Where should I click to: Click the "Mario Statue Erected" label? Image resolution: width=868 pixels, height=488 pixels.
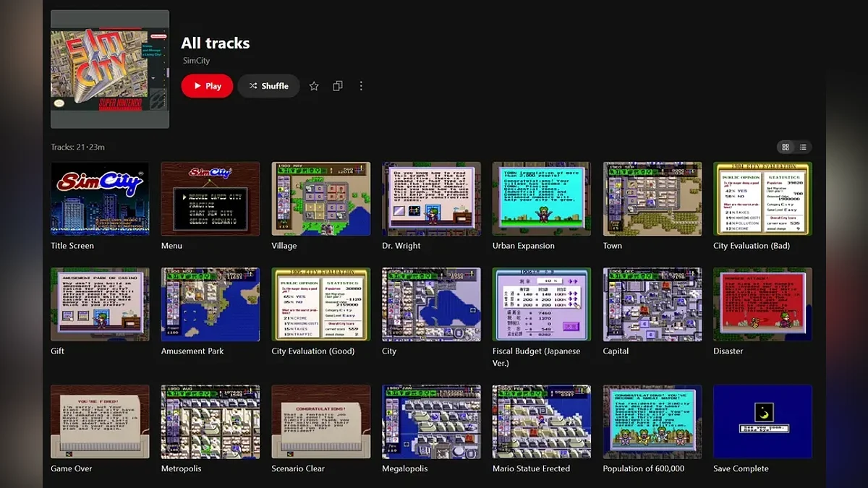(532, 468)
